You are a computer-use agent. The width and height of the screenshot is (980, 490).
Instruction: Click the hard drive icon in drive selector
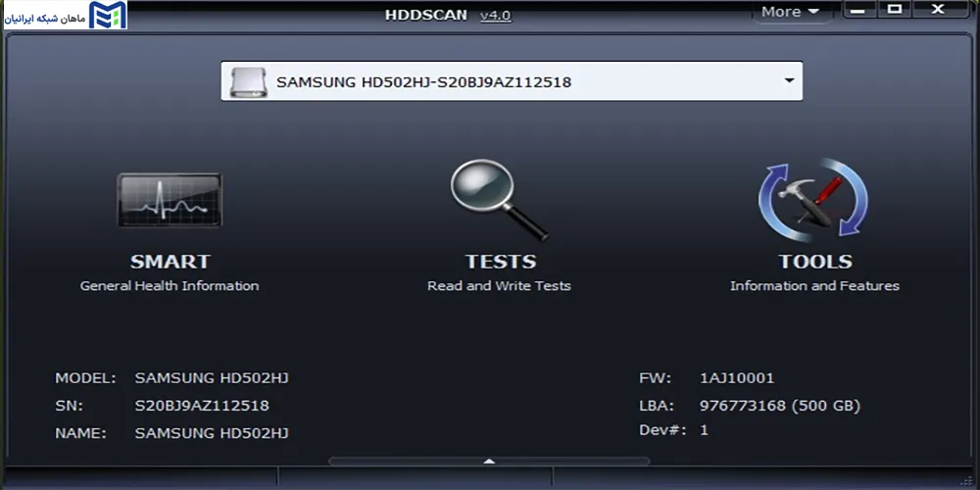pos(248,82)
